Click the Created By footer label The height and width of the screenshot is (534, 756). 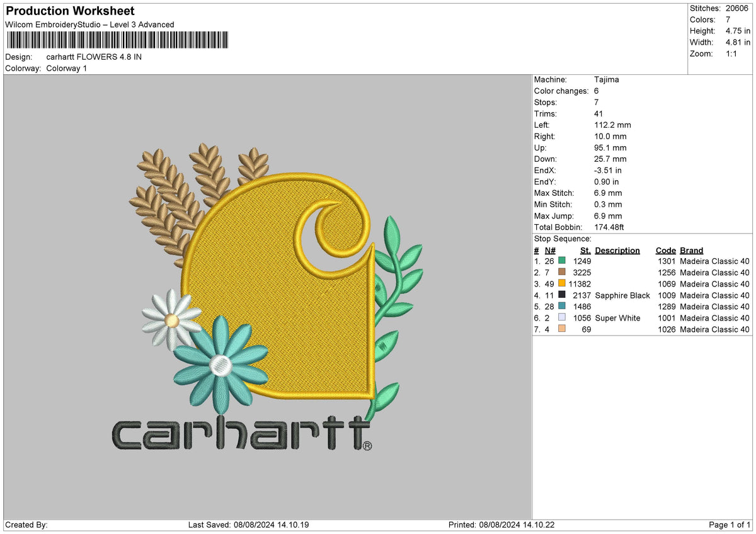pyautogui.click(x=26, y=525)
